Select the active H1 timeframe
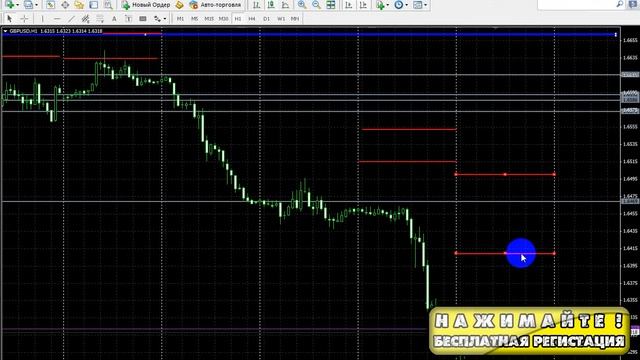640x360 pixels. 238,19
